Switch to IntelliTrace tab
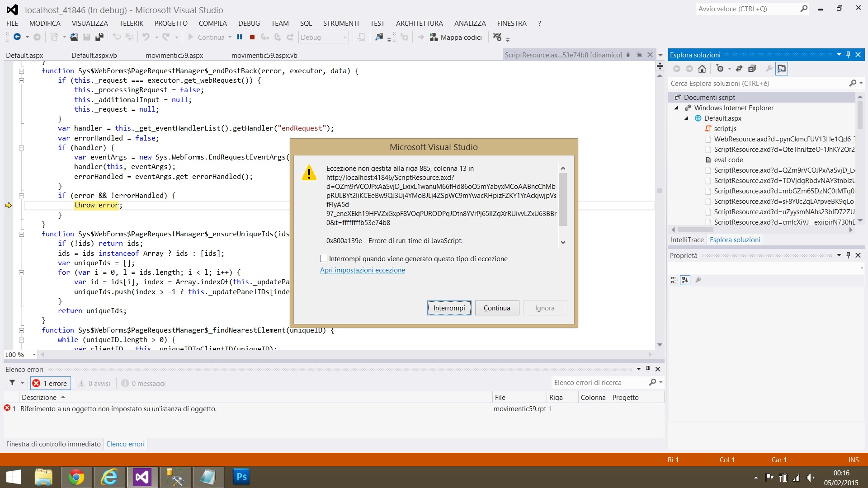 [x=687, y=240]
